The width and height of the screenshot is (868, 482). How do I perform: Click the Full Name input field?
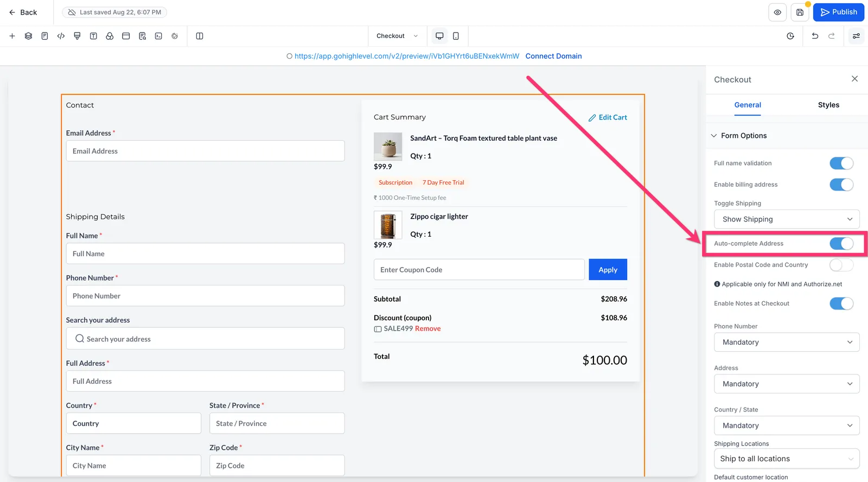tap(205, 253)
